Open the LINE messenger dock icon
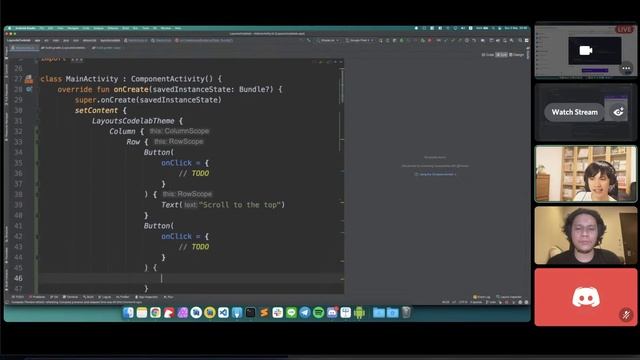 click(291, 313)
